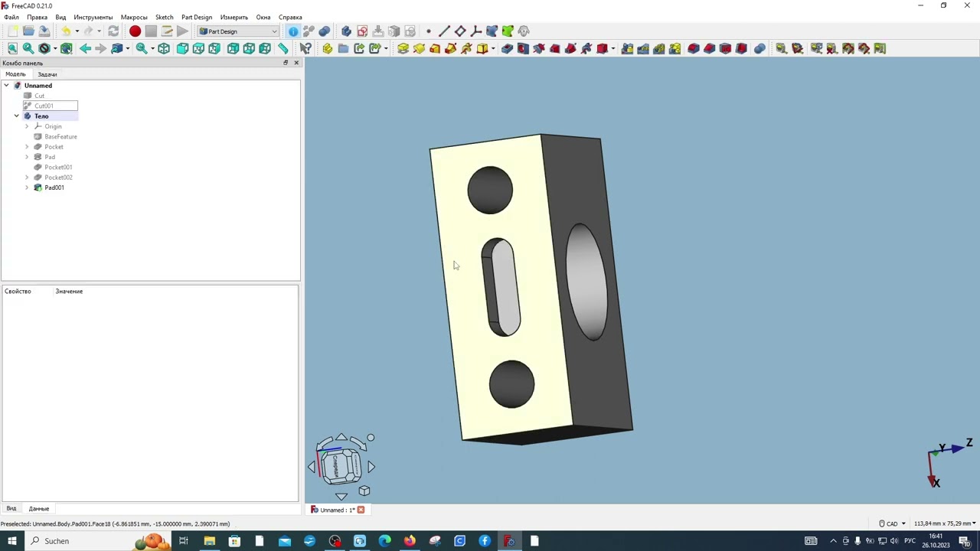Open the Правка menu
The height and width of the screenshot is (551, 980).
tap(37, 17)
